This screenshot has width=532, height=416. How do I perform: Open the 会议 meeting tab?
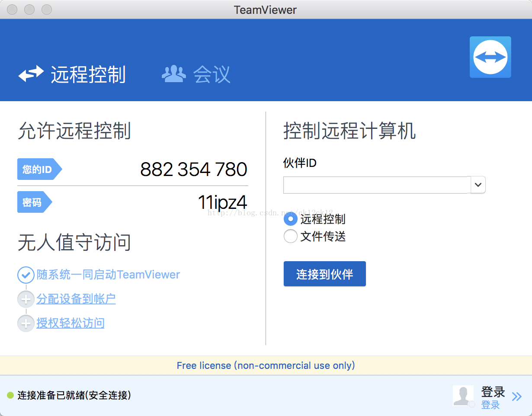pos(196,74)
